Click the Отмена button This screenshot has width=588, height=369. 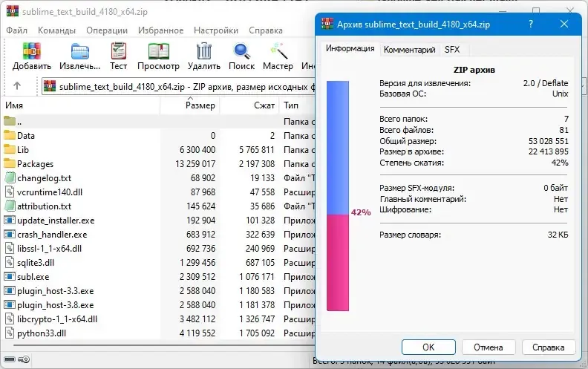489,347
